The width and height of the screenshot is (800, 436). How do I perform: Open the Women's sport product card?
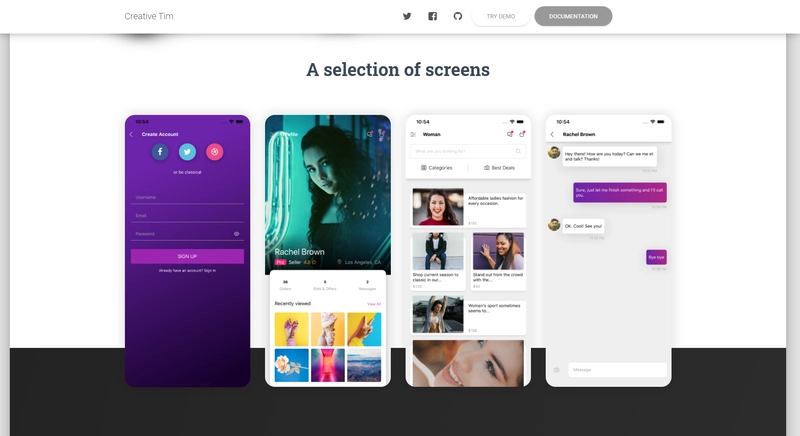468,315
